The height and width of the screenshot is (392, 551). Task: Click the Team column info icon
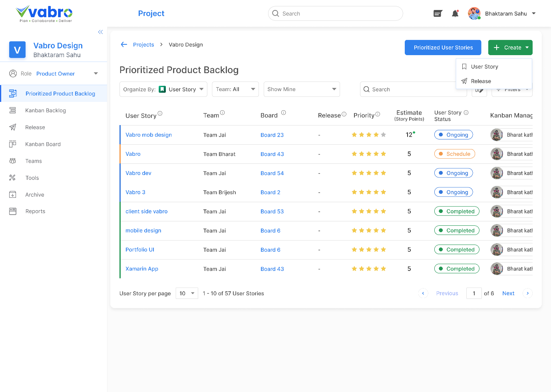tap(223, 113)
